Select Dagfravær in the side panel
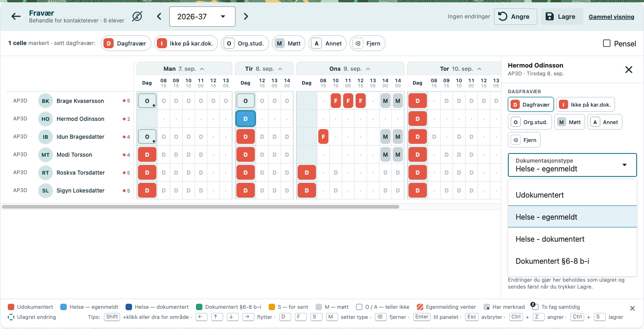The width and height of the screenshot is (644, 329). 531,104
